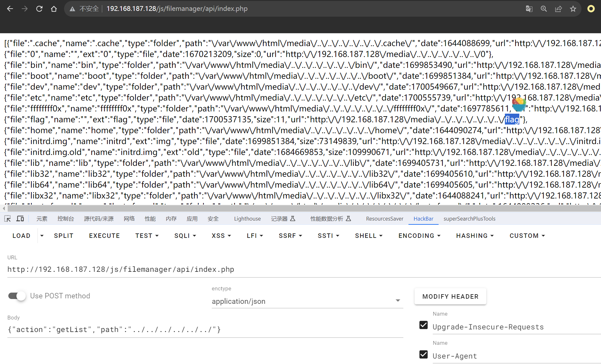Click the zoom magnifier icon in the address bar
The height and width of the screenshot is (364, 601).
pos(544,9)
